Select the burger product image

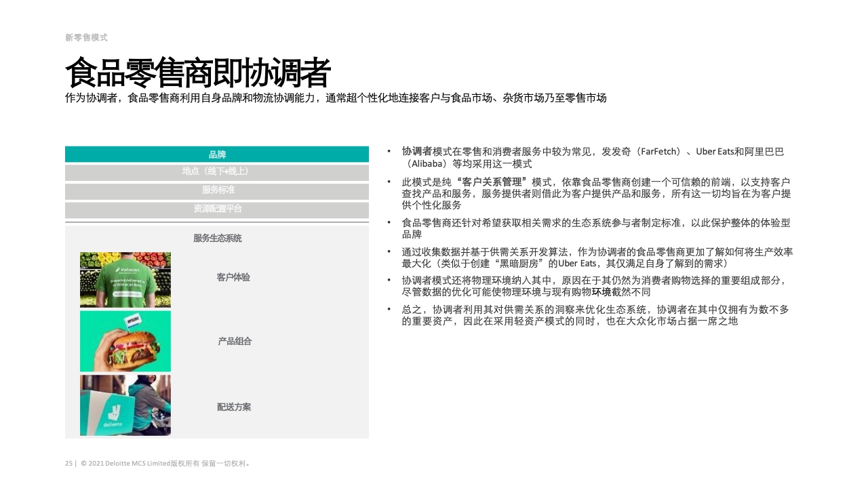point(125,342)
